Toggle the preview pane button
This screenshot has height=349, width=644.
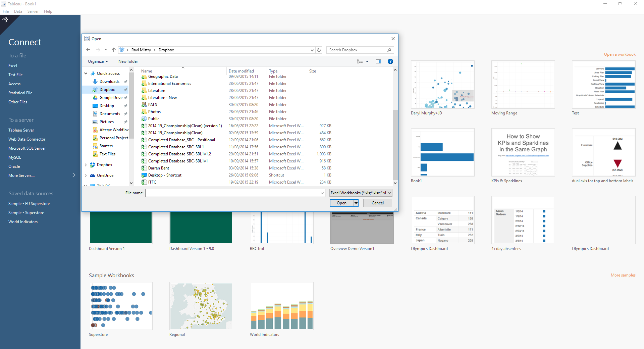378,61
